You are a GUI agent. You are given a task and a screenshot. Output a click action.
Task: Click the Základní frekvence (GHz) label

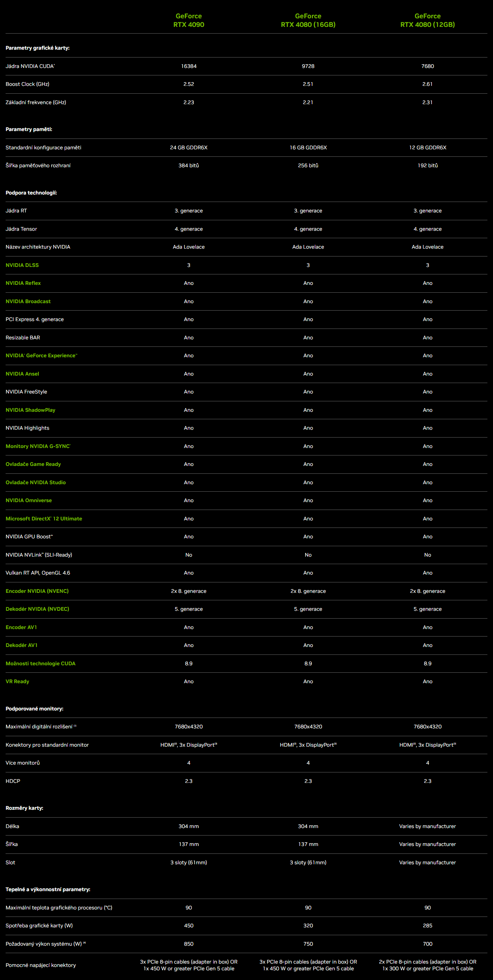pos(36,102)
